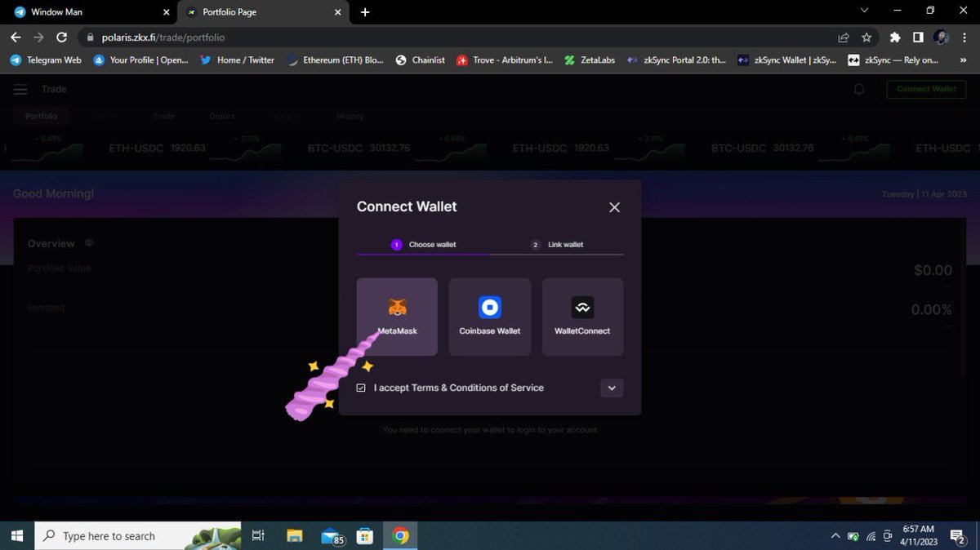Select the Link wallet step tab
Image resolution: width=980 pixels, height=550 pixels.
click(557, 244)
